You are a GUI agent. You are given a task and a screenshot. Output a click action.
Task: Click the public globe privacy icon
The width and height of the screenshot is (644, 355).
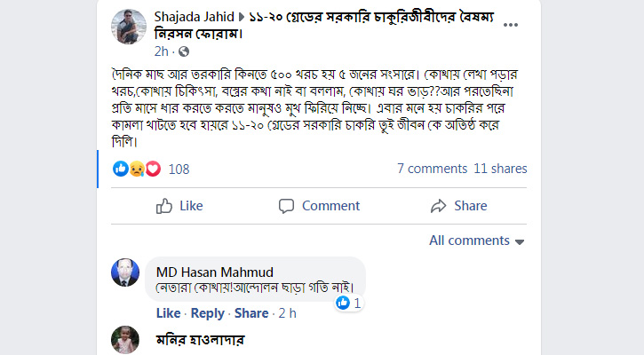[183, 51]
